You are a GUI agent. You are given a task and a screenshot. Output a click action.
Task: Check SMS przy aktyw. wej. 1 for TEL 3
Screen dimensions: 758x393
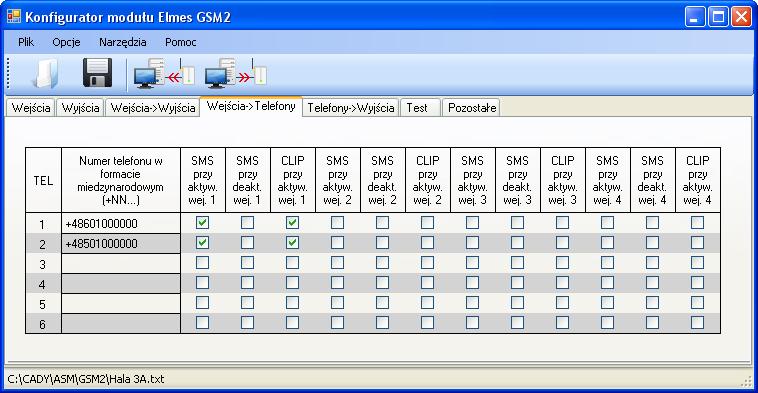tap(203, 262)
